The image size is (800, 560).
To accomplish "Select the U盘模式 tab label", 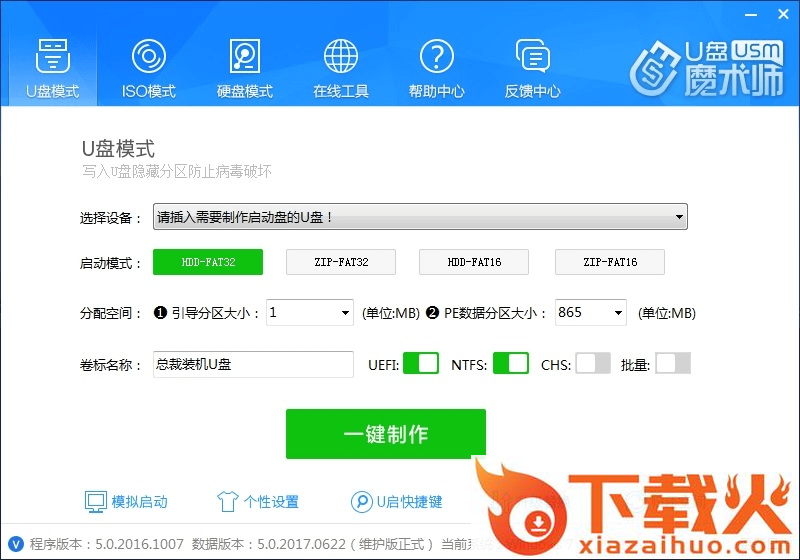I will click(x=53, y=91).
